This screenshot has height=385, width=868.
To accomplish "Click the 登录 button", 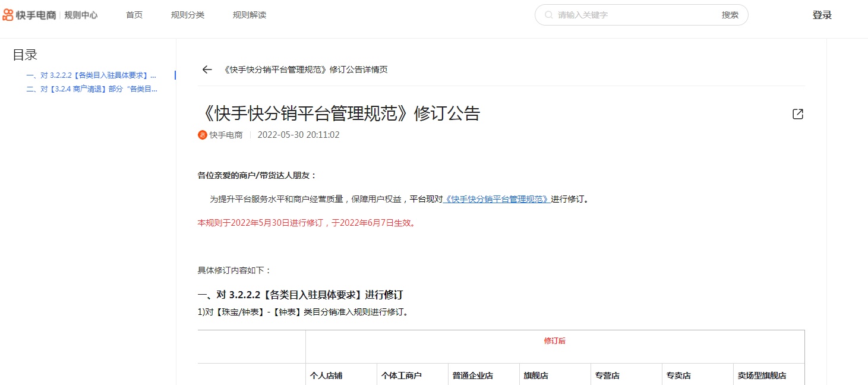I will coord(822,15).
